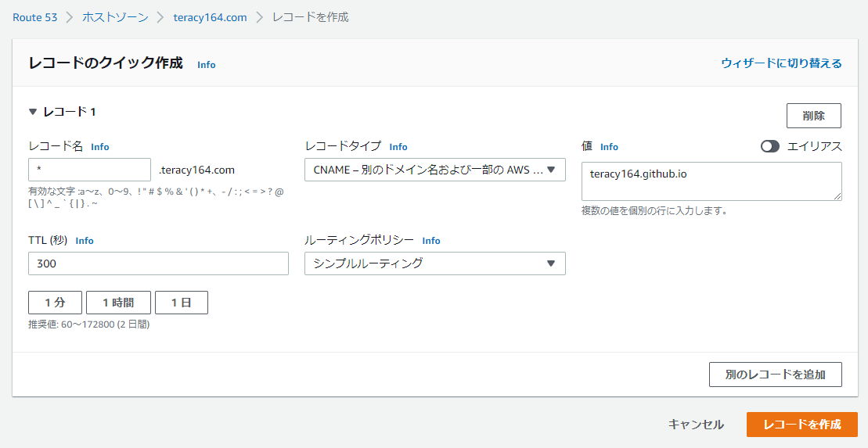Click the キャンセル button
Screen dimensions: 868x448
[x=697, y=425]
